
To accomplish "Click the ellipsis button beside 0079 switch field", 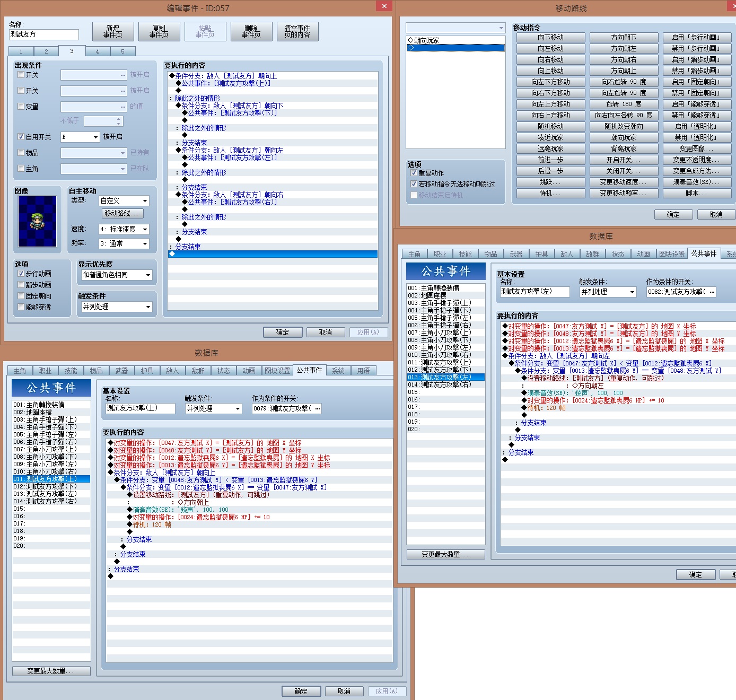I will (317, 408).
